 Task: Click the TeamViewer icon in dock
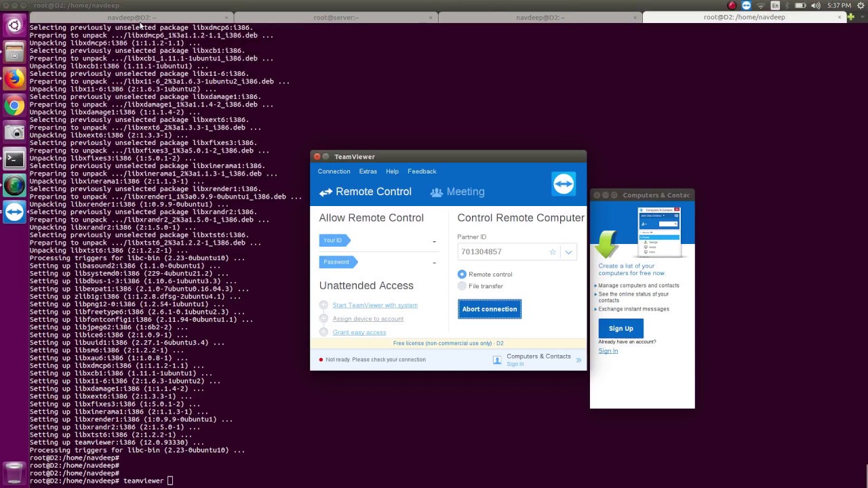click(x=14, y=212)
